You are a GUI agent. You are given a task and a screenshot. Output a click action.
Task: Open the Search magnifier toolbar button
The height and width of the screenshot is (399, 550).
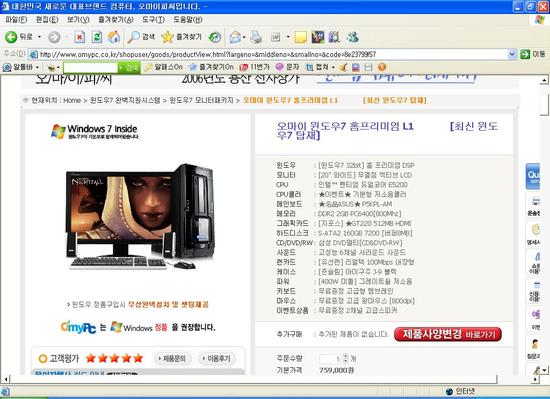[x=141, y=37]
